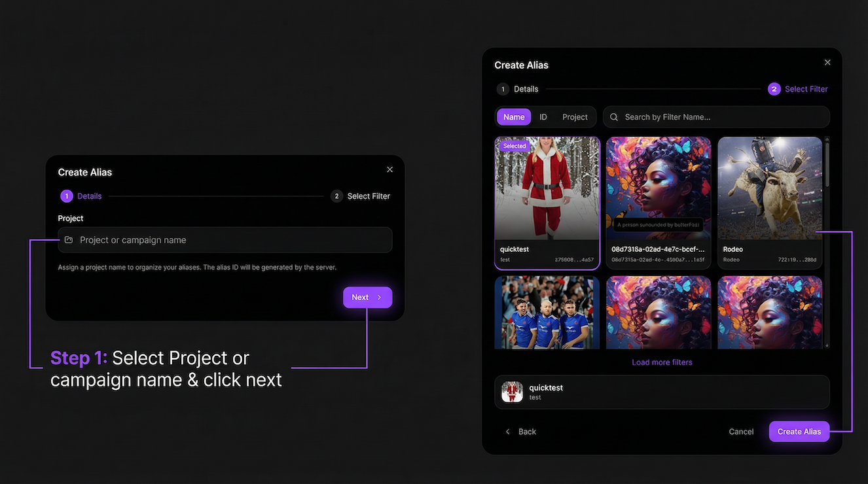Type in Project or campaign name field

pos(229,240)
